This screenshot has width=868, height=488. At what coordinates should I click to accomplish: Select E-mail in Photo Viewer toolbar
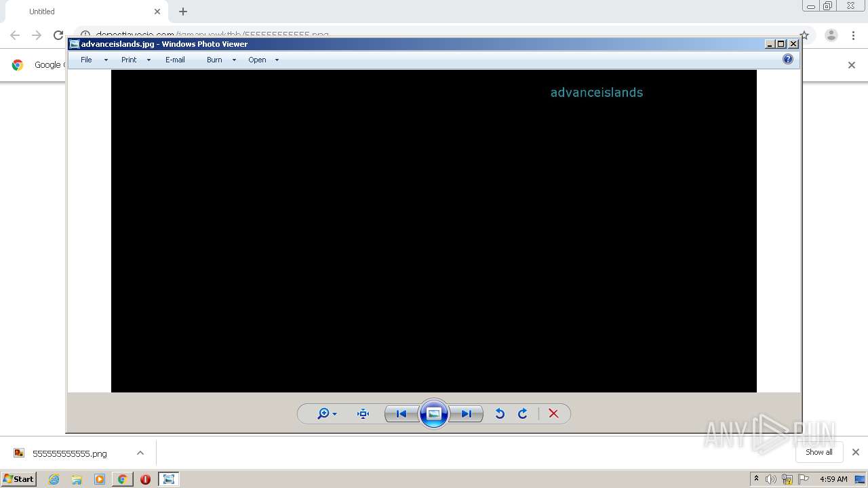pos(175,60)
